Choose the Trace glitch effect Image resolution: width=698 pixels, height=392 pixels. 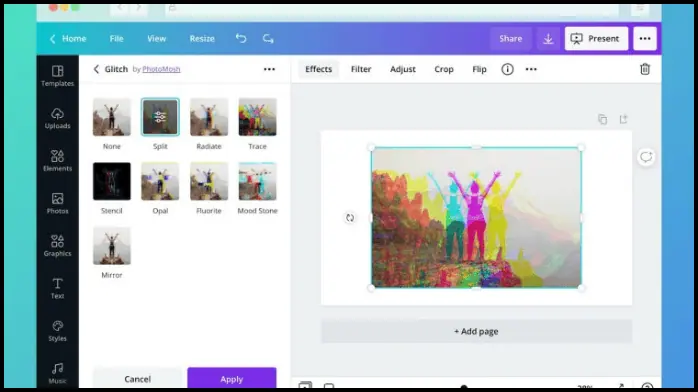257,117
